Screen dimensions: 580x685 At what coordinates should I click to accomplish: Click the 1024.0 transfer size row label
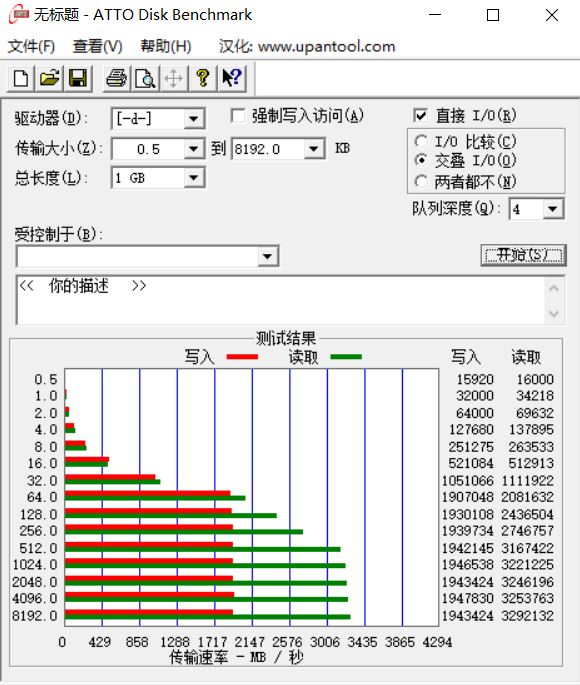(x=35, y=564)
